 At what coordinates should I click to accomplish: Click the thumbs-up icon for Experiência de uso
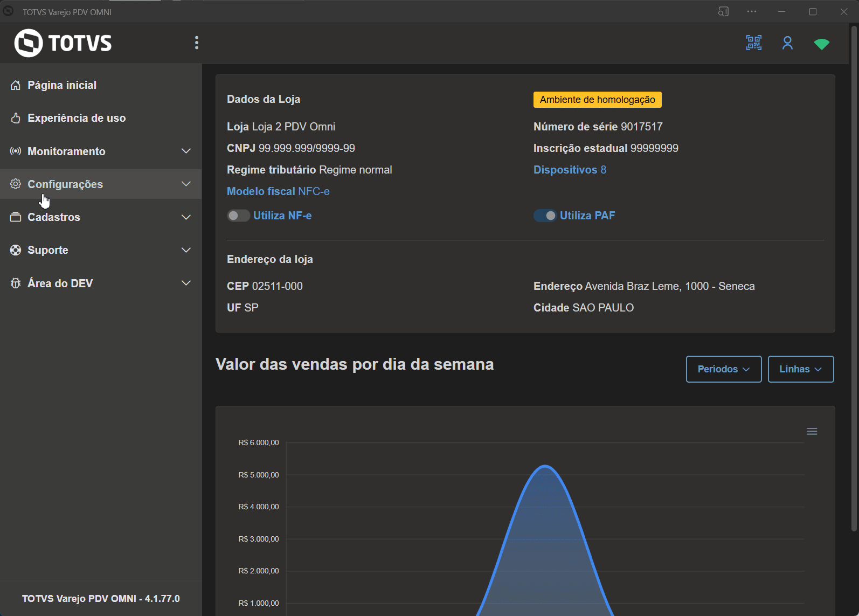click(16, 118)
